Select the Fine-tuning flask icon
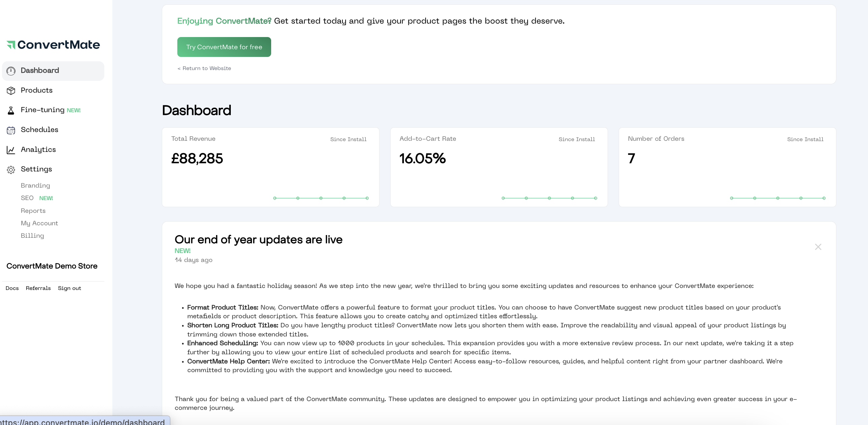 (x=11, y=110)
